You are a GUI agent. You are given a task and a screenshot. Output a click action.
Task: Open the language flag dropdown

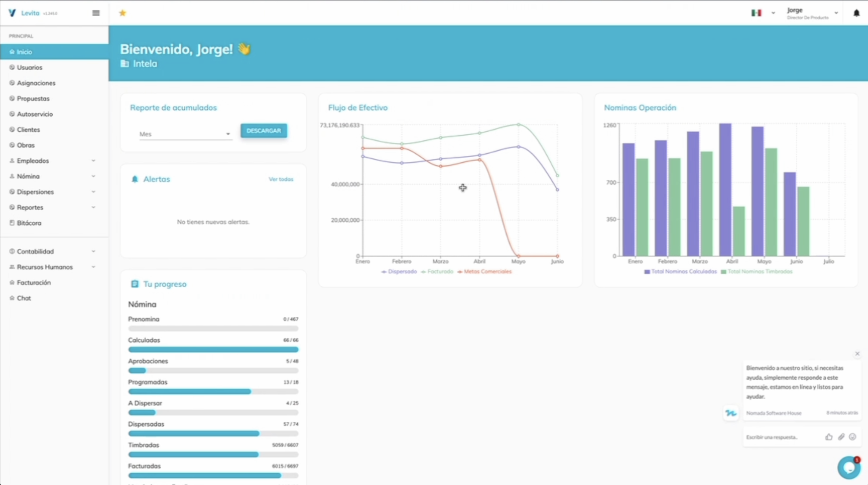click(x=763, y=13)
